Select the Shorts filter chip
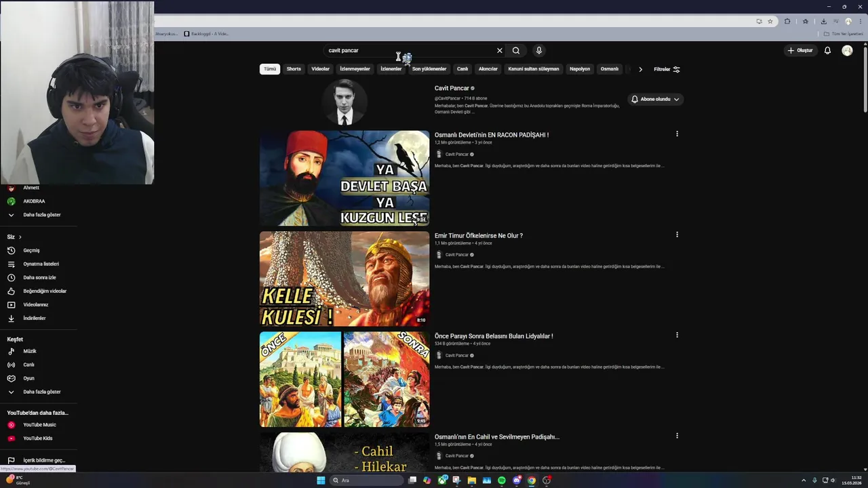Image resolution: width=868 pixels, height=488 pixels. 294,69
